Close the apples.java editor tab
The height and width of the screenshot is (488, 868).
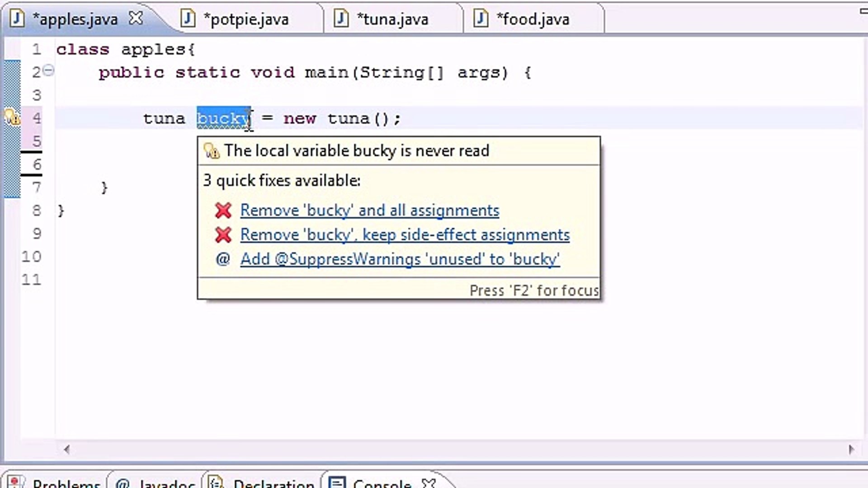pos(136,19)
